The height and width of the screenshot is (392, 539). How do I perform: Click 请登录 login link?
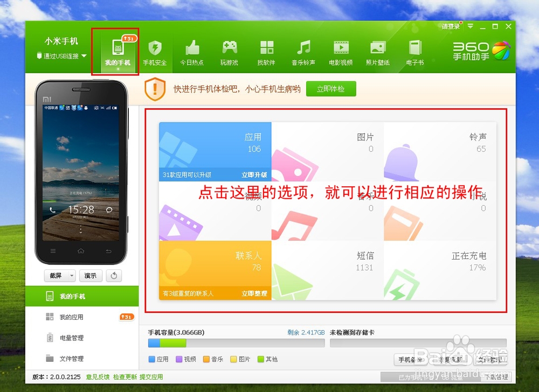451,26
